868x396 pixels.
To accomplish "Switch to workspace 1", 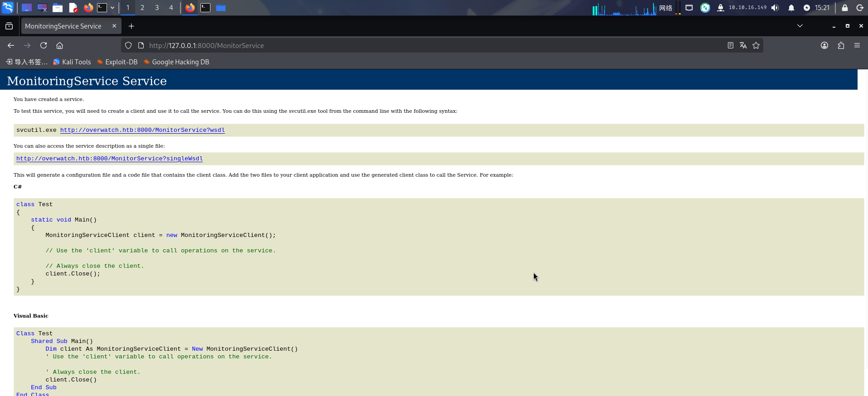I will tap(128, 8).
